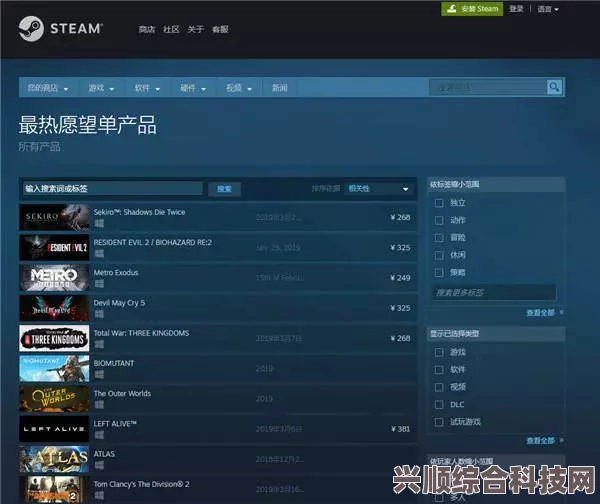The height and width of the screenshot is (504, 600).
Task: Check the 独立 tag filter
Action: pyautogui.click(x=439, y=203)
